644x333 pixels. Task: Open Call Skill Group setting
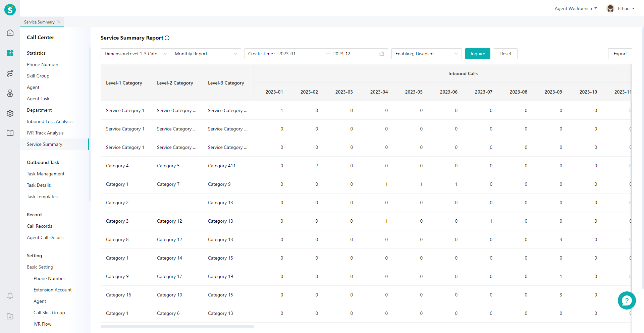pyautogui.click(x=49, y=313)
